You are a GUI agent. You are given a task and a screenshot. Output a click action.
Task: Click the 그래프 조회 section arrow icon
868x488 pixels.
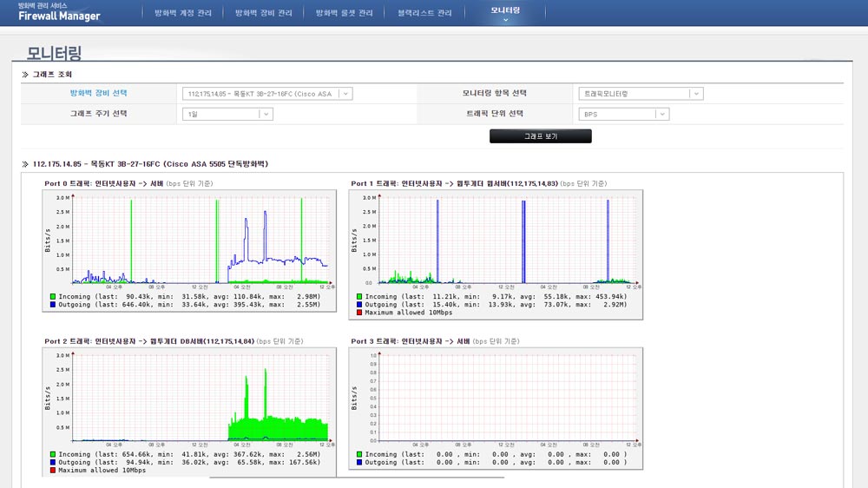click(25, 74)
